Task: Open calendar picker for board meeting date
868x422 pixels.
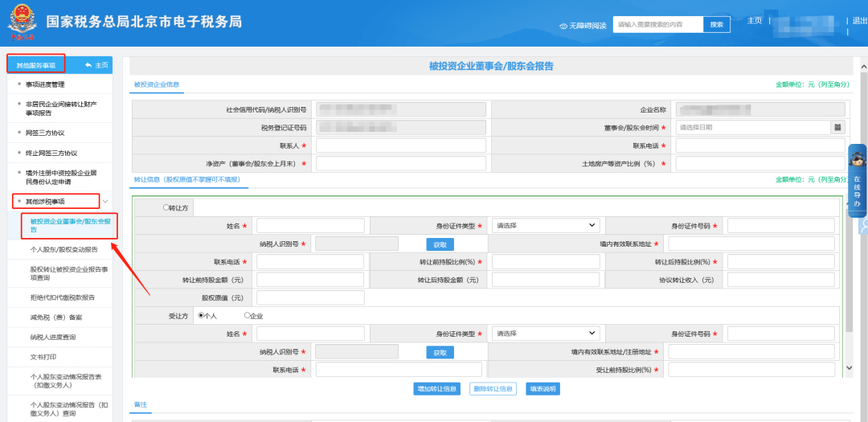Action: click(837, 127)
